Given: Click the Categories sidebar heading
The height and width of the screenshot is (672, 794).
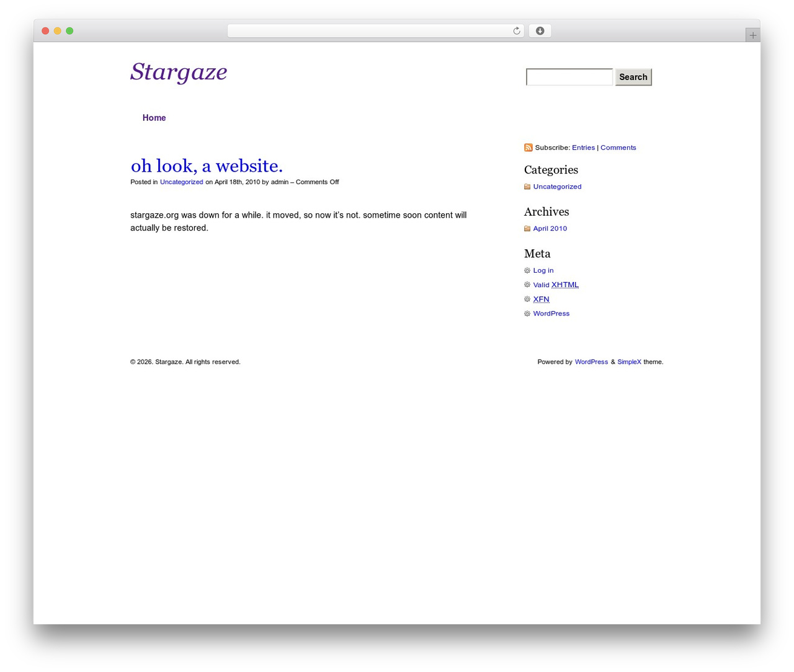Looking at the screenshot, I should click(551, 170).
